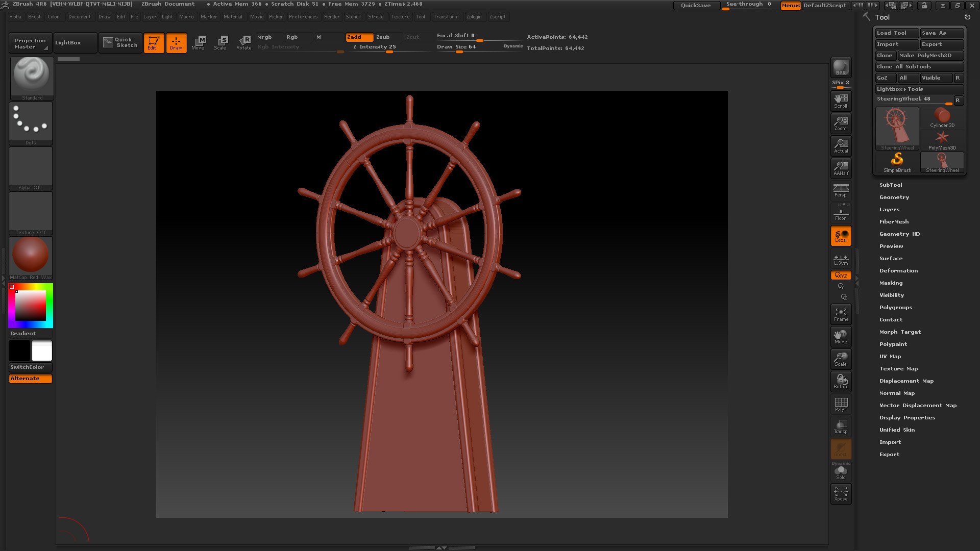
Task: Select the right shelf Move view icon
Action: click(x=841, y=336)
